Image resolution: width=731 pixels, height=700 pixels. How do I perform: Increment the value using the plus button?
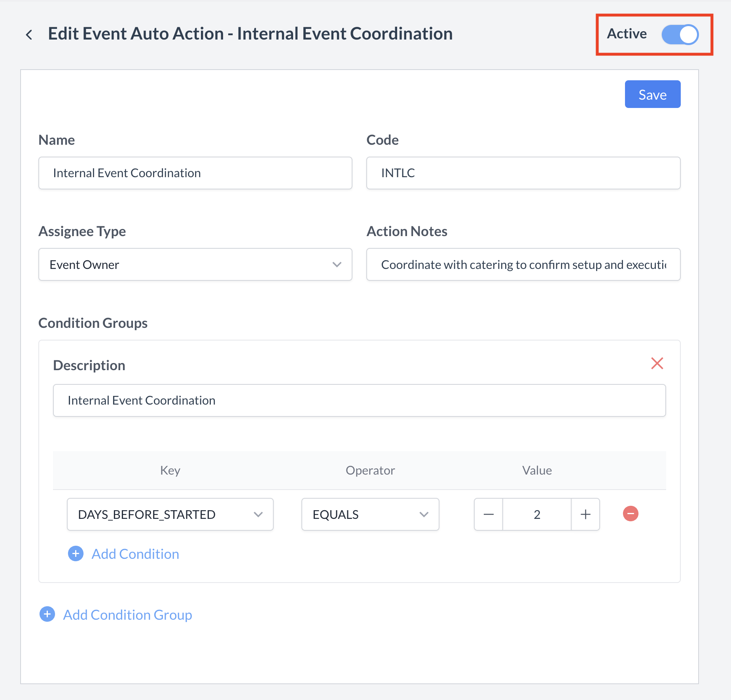pos(585,514)
